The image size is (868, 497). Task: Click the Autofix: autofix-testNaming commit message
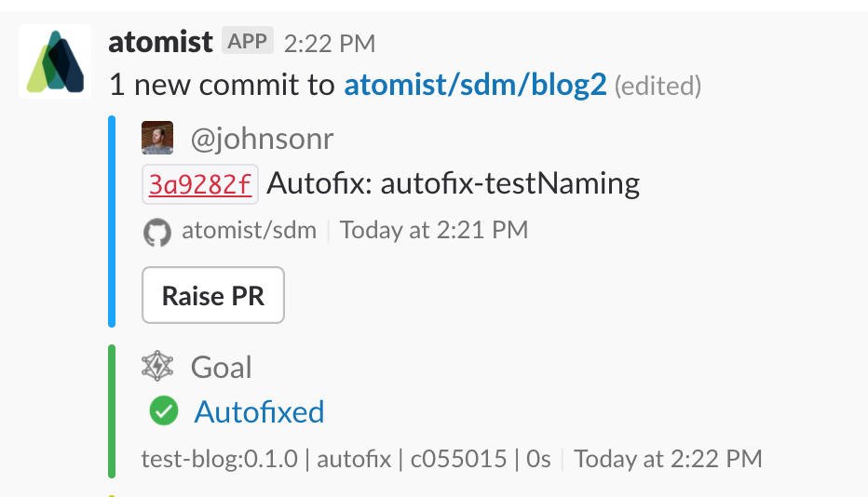[x=454, y=183]
